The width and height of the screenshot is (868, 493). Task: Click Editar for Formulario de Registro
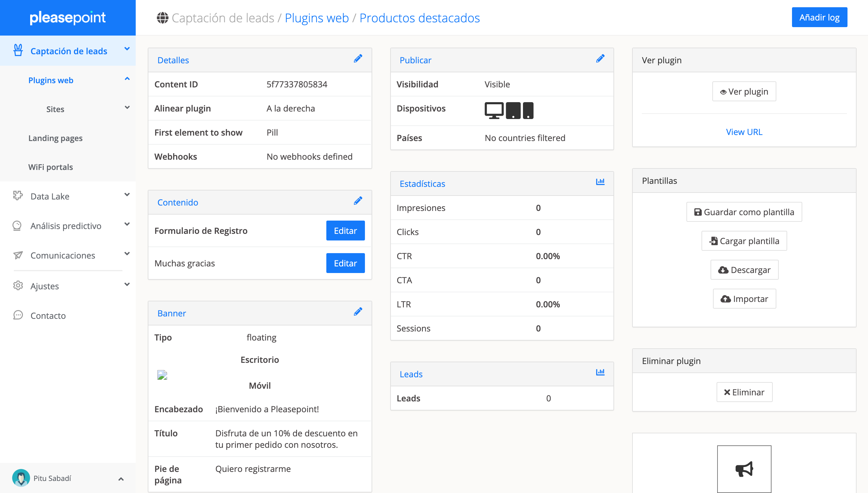click(345, 231)
